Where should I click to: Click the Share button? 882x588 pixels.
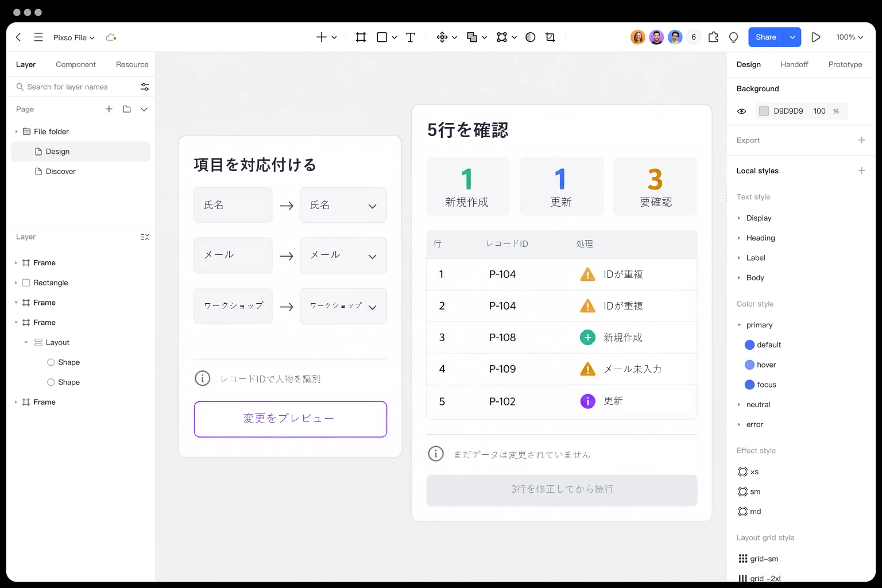[766, 37]
